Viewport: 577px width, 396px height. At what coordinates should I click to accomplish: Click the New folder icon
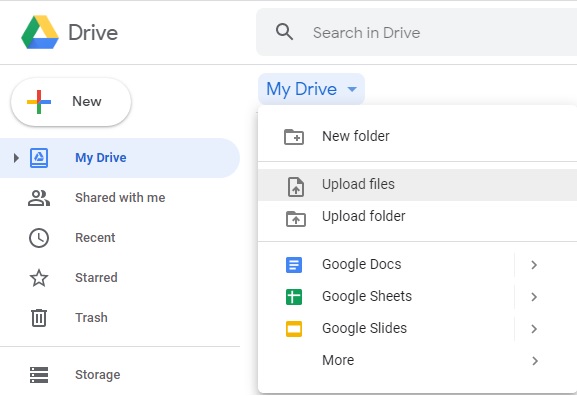point(294,137)
